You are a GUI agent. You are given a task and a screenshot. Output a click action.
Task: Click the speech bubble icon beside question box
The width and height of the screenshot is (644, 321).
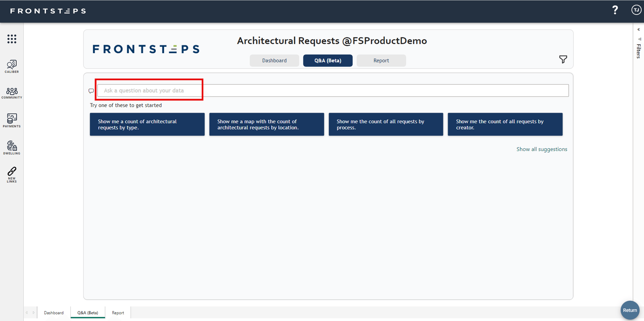tap(91, 91)
